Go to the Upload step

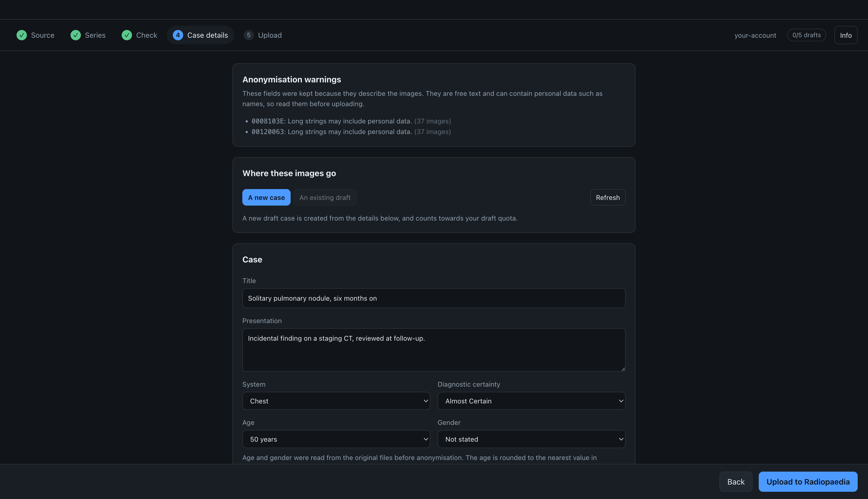(262, 35)
